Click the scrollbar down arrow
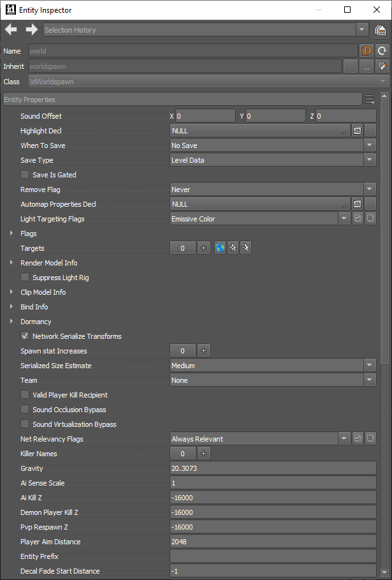Image resolution: width=392 pixels, height=580 pixels. [x=384, y=572]
